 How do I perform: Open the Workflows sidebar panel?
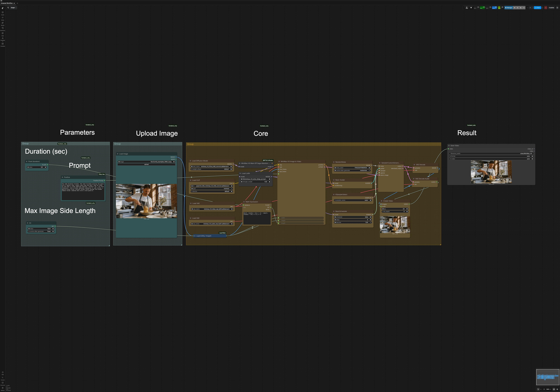3,29
